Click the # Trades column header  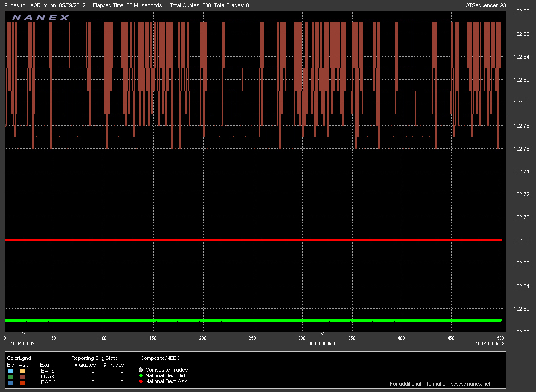click(114, 365)
